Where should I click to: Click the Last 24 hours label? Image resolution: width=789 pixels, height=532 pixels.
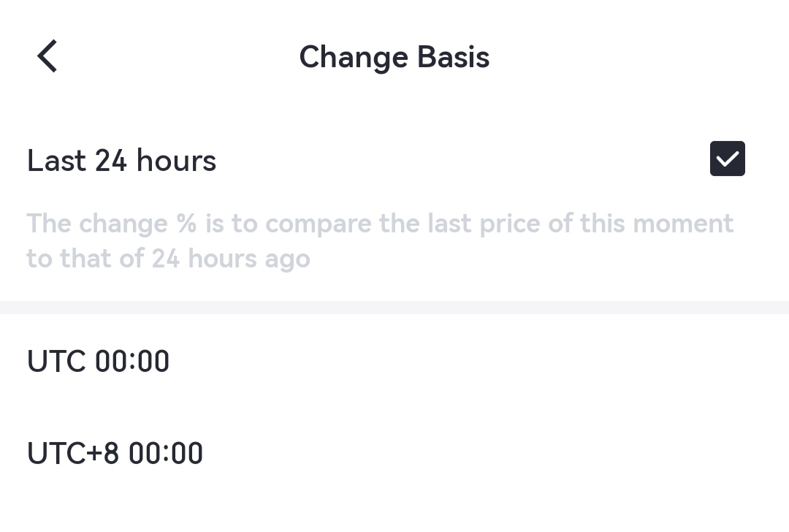point(121,161)
